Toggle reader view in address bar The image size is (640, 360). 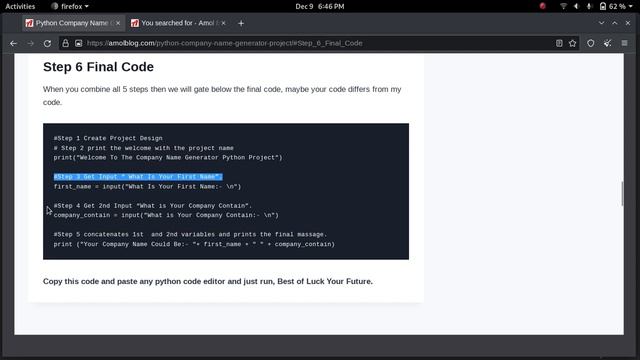coord(559,43)
